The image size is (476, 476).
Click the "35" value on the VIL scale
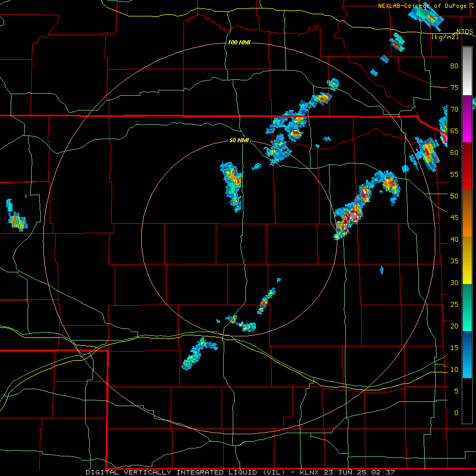tap(454, 261)
